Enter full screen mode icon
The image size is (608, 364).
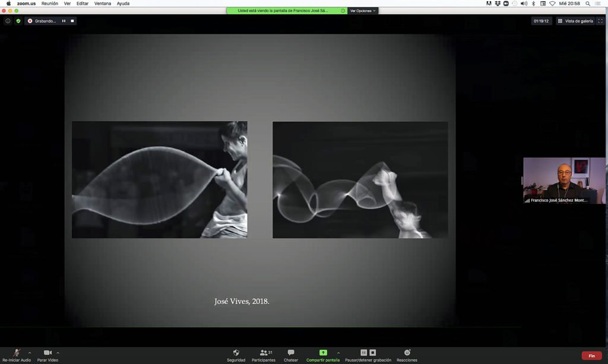coord(600,21)
